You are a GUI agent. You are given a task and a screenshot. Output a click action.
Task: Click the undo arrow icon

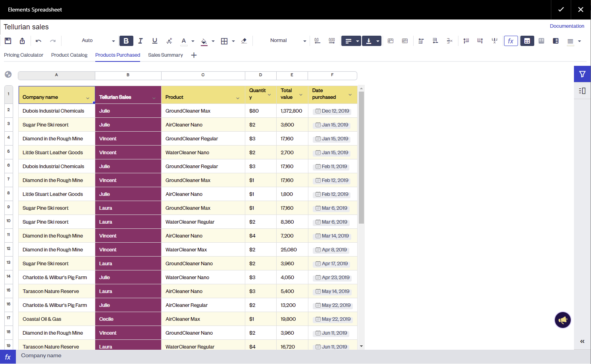coord(39,41)
